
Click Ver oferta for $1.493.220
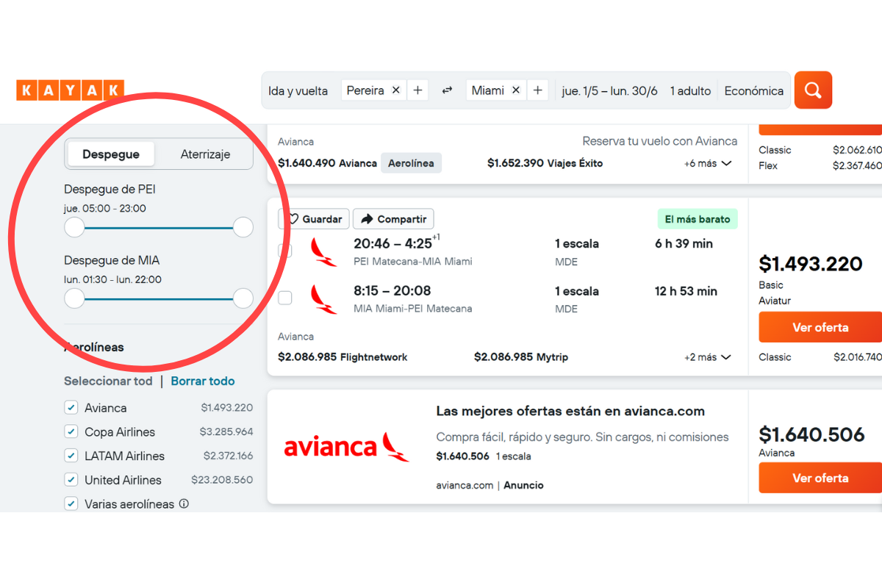tap(820, 327)
